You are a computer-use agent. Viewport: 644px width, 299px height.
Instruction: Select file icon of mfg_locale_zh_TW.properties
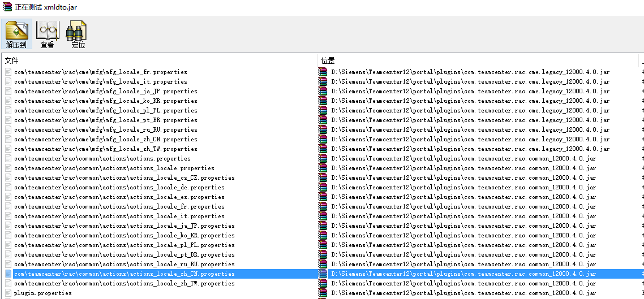8,149
